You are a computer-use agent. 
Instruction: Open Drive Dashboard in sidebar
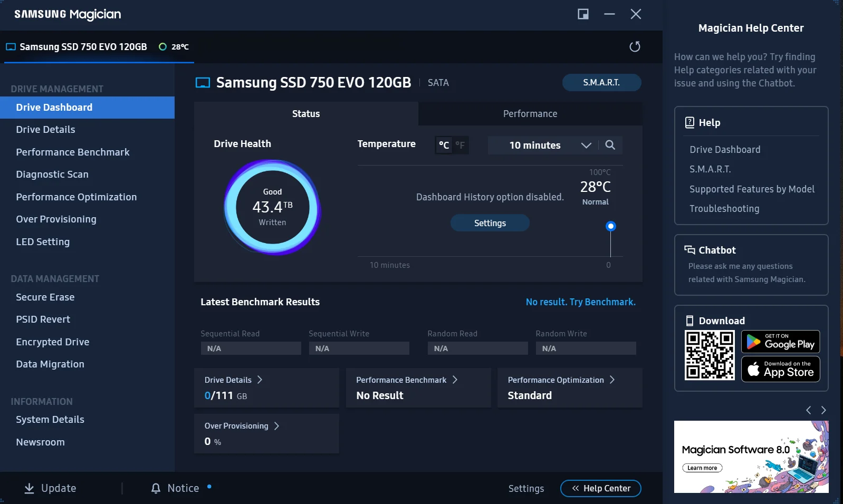pyautogui.click(x=87, y=108)
